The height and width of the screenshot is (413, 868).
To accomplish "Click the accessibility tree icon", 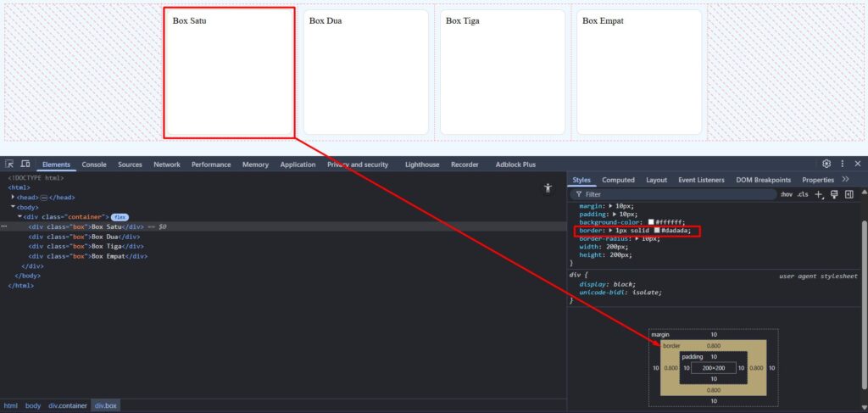I will click(x=548, y=188).
